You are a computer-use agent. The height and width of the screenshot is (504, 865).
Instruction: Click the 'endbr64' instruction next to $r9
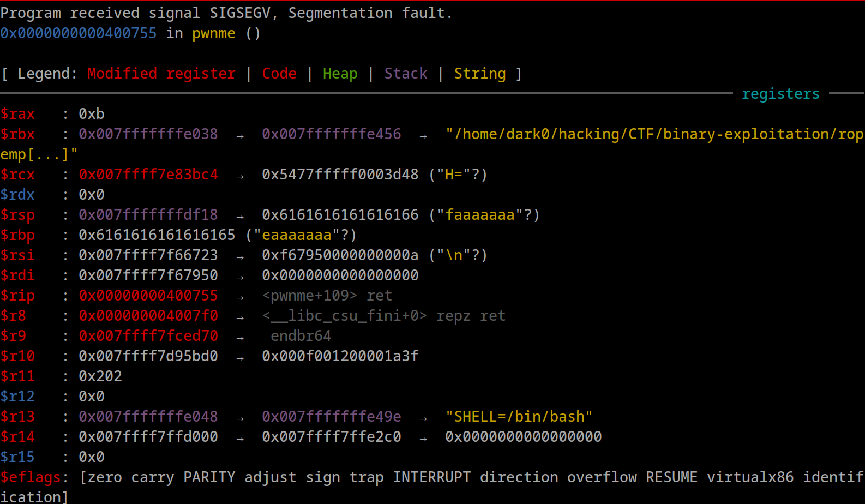(301, 336)
